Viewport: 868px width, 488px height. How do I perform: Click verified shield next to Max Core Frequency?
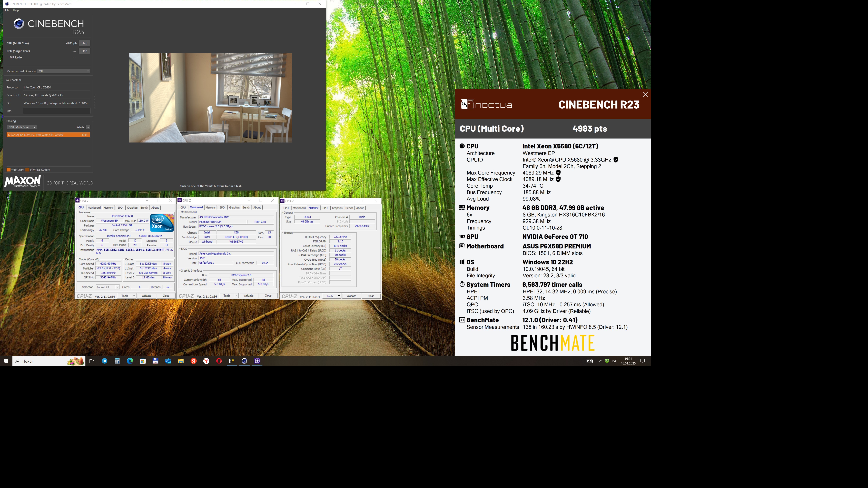point(558,173)
